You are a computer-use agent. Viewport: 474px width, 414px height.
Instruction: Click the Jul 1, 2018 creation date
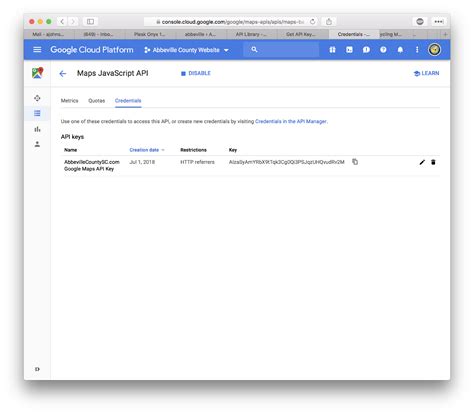tap(142, 162)
